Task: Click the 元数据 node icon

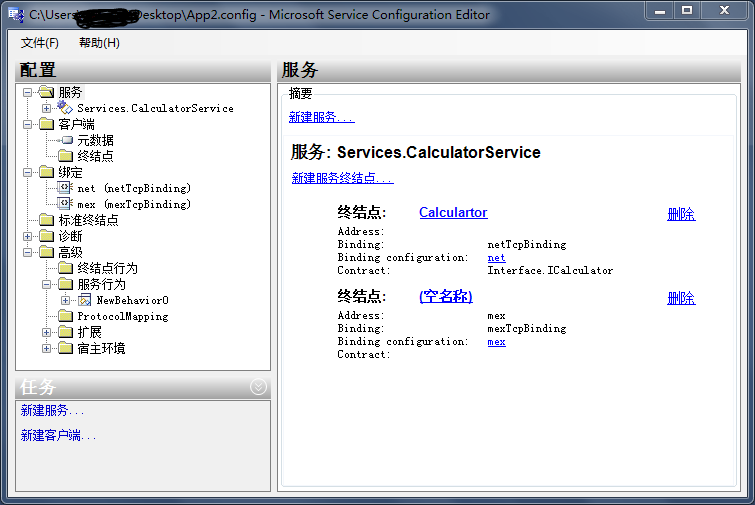Action: click(x=66, y=140)
